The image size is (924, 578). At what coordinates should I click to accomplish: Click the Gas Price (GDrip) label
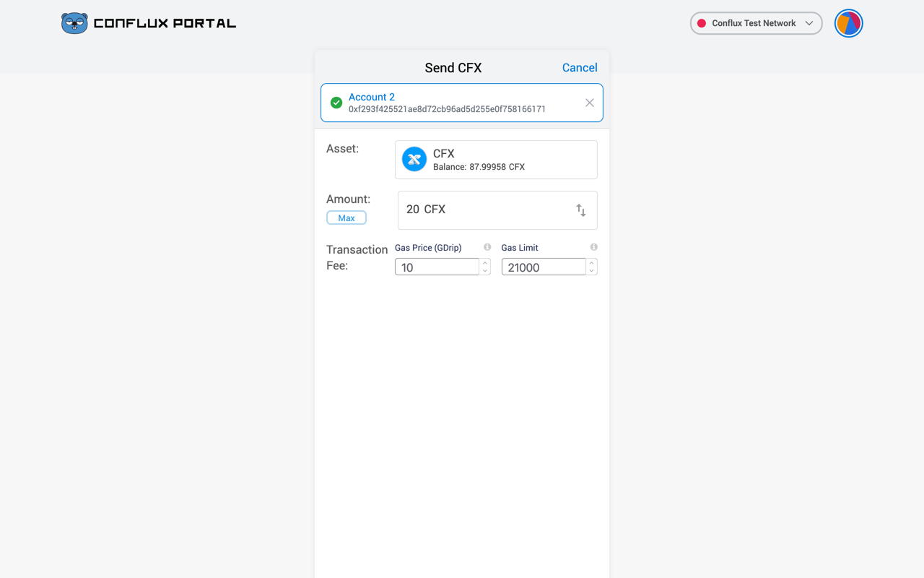coord(428,248)
